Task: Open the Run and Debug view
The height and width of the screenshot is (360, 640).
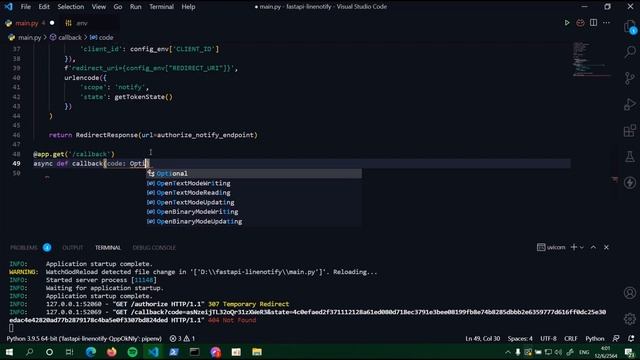Action: point(630,104)
